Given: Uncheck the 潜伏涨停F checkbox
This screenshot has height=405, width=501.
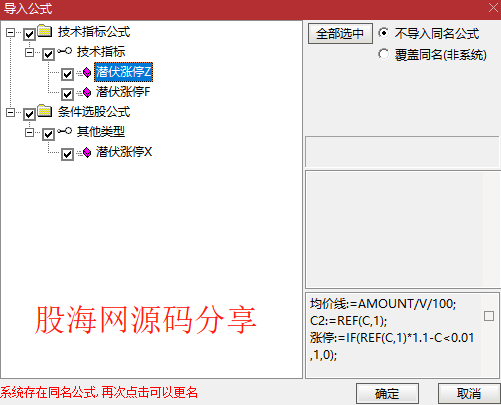Looking at the screenshot, I should 67,94.
